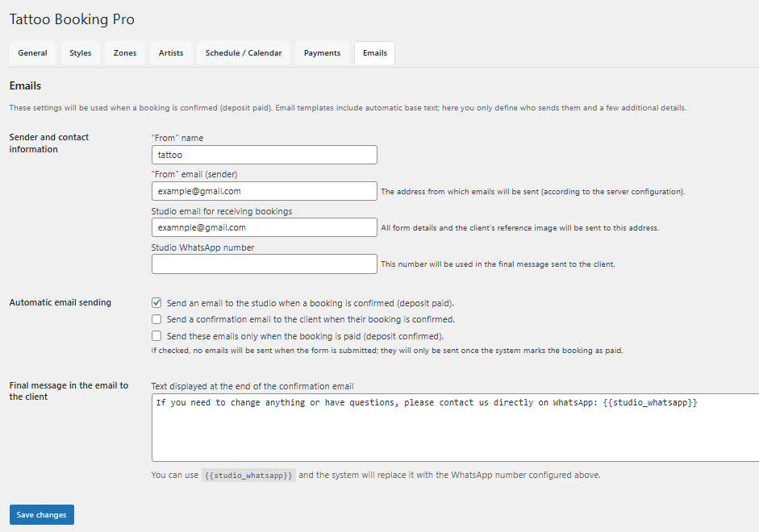759x532 pixels.
Task: Click the Tattoo Booking Pro page title
Action: 72,19
